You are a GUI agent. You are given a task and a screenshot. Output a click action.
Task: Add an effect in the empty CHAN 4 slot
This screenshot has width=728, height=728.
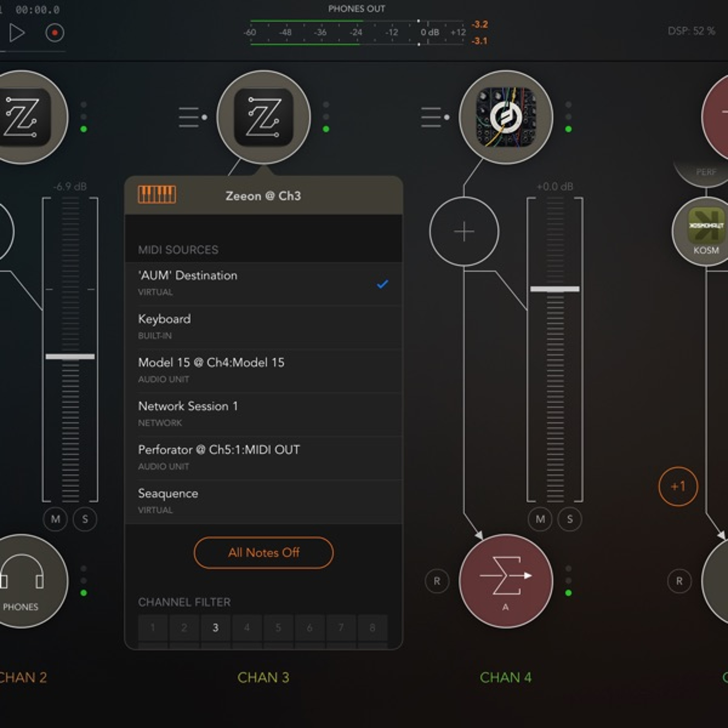464,231
